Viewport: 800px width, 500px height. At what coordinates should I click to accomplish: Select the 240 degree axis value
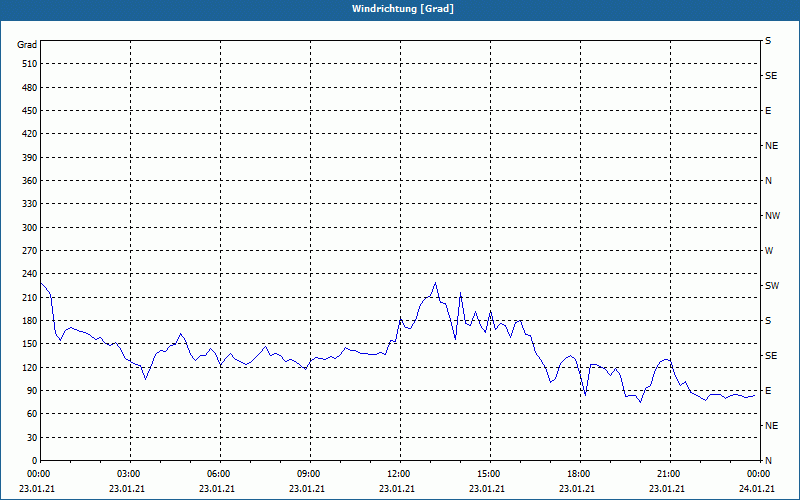[30, 274]
